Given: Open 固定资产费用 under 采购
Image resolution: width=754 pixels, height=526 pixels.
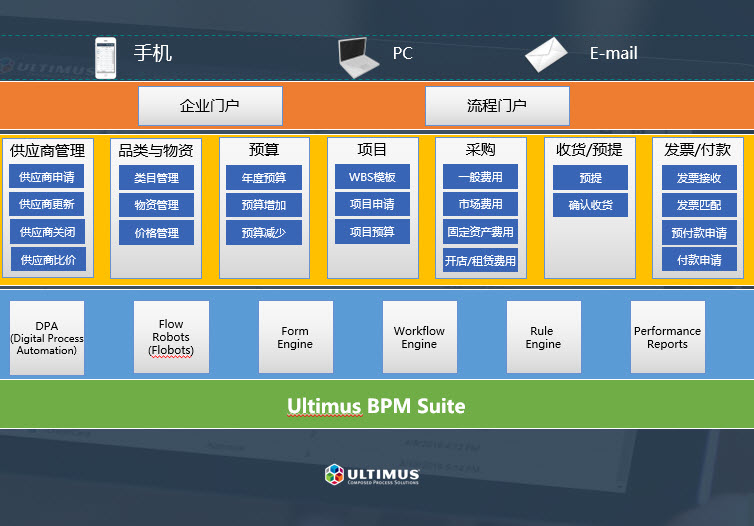Looking at the screenshot, I should 480,232.
